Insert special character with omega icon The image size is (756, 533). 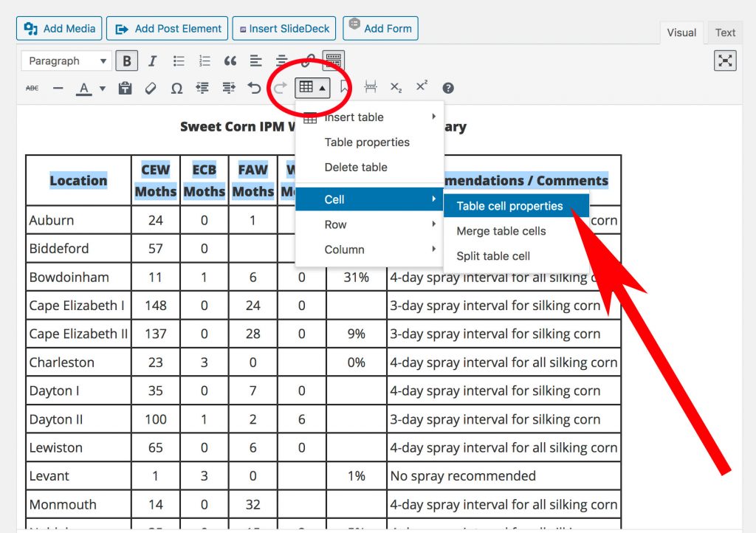pos(176,88)
